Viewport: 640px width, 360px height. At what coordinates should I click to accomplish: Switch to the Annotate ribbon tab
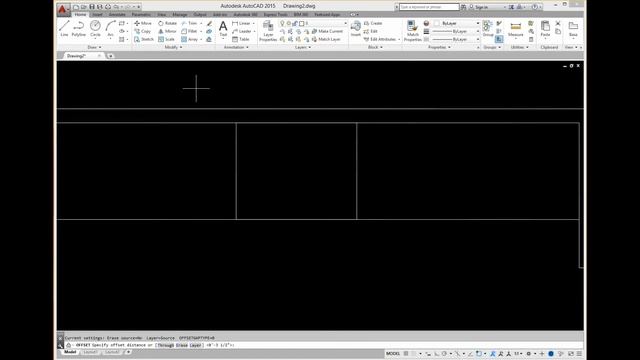(x=117, y=14)
